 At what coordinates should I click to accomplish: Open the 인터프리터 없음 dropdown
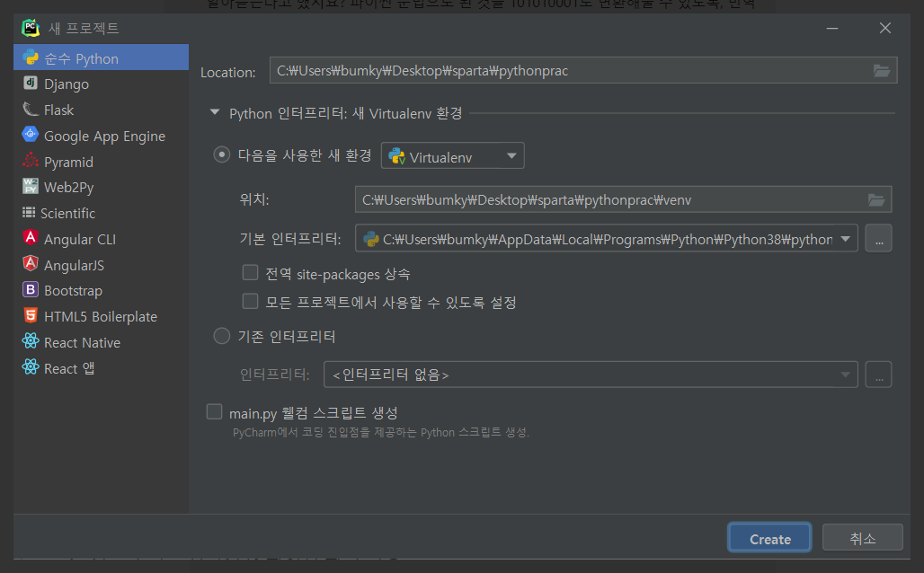(591, 375)
